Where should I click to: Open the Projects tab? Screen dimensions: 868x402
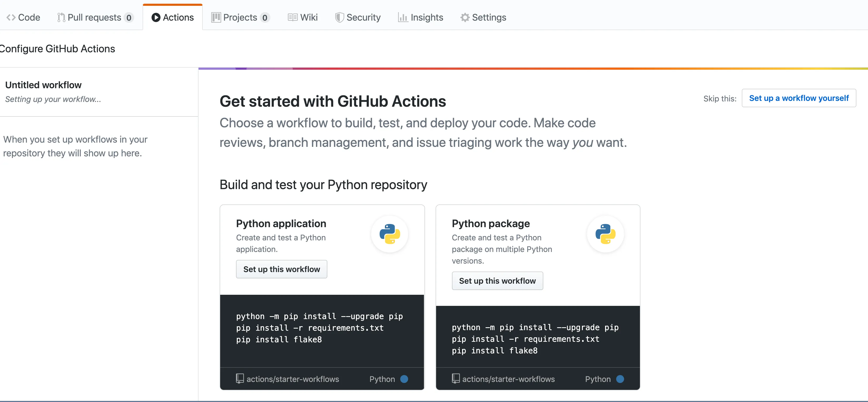point(240,17)
